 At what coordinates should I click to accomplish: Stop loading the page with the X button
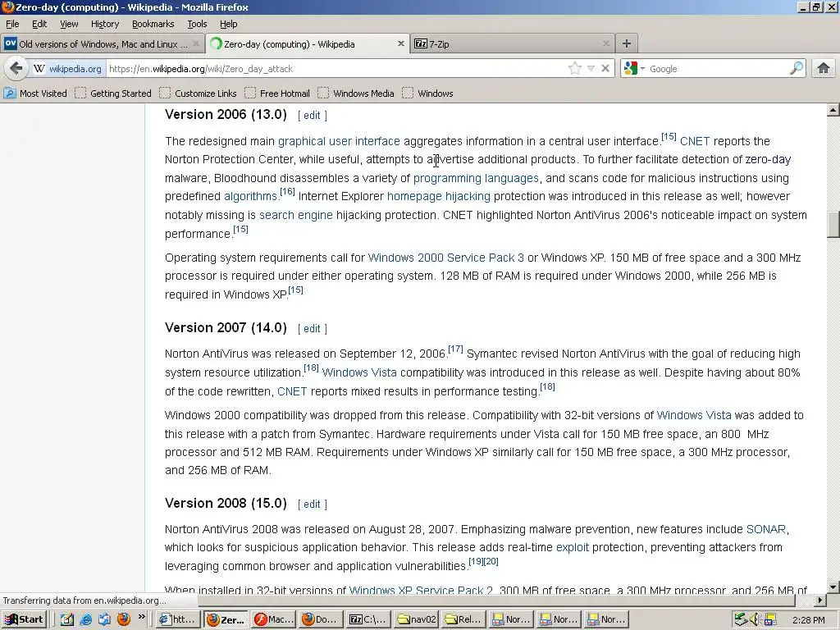point(605,69)
